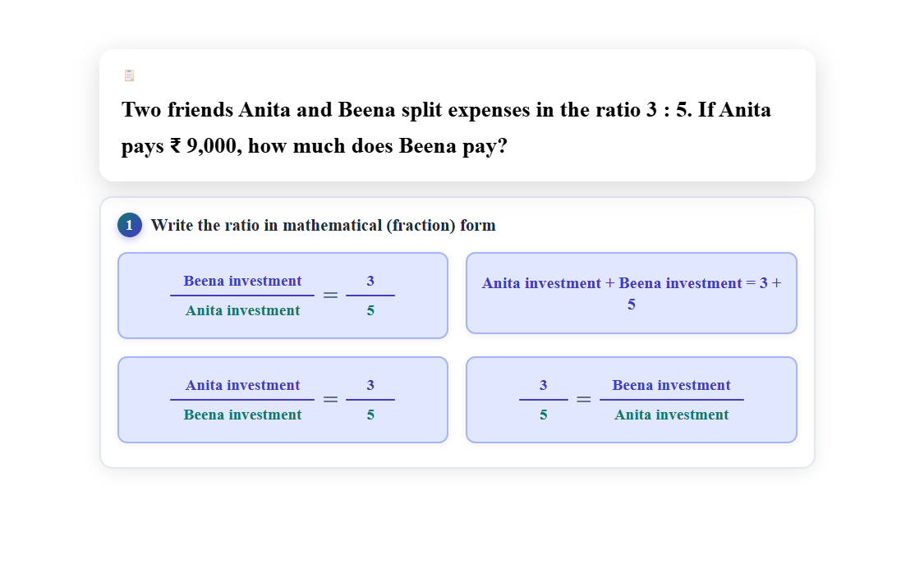Click 'Anita investment' denominator in the bottom-right option

pyautogui.click(x=671, y=415)
